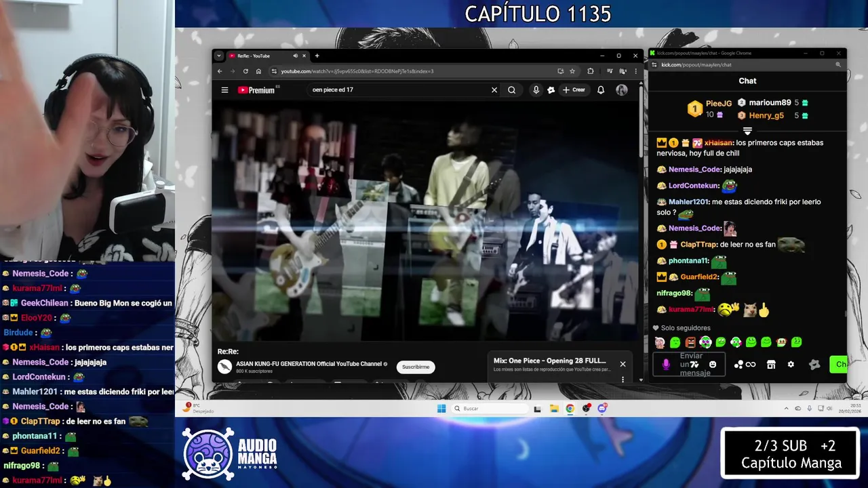This screenshot has height=488, width=868.
Task: Click the Guarfield2 username in Kick chat
Action: click(x=699, y=277)
